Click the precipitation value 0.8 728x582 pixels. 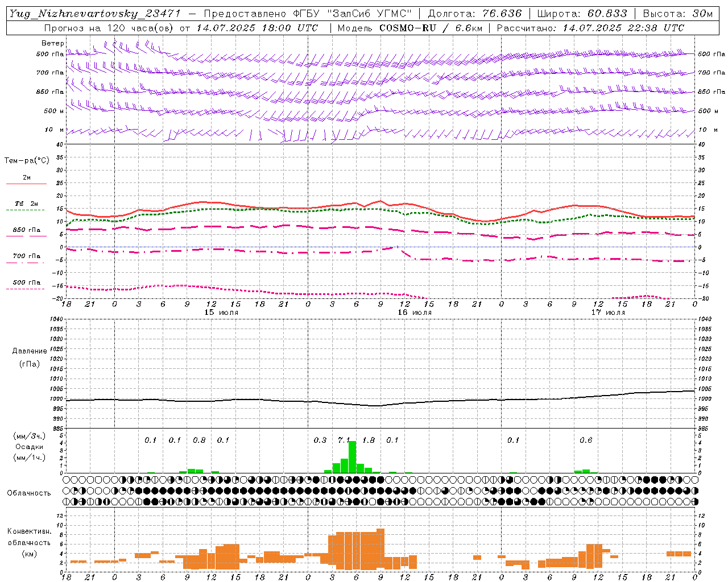coord(199,440)
